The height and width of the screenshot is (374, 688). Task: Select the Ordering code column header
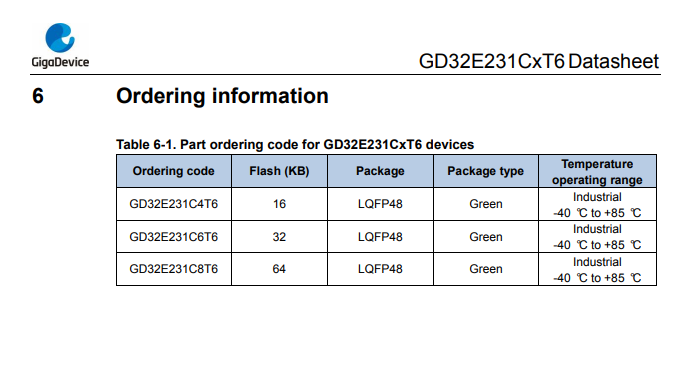(174, 171)
